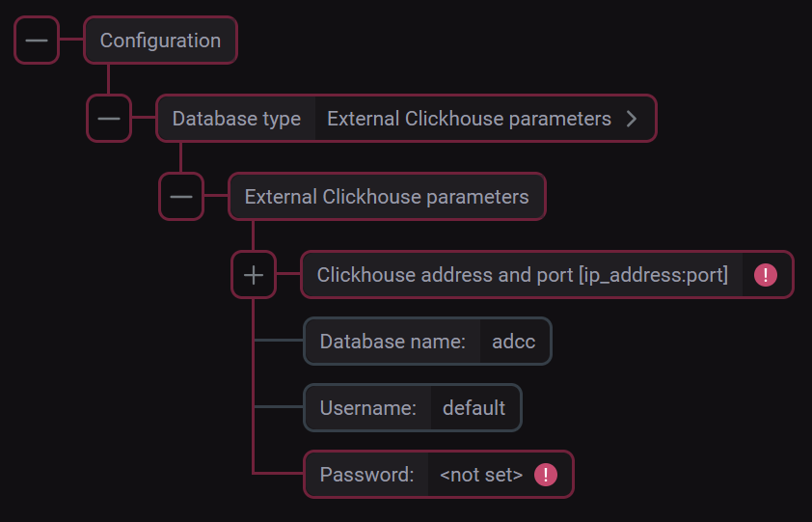
Task: Expand the Clickhouse address and port node
Action: click(254, 275)
